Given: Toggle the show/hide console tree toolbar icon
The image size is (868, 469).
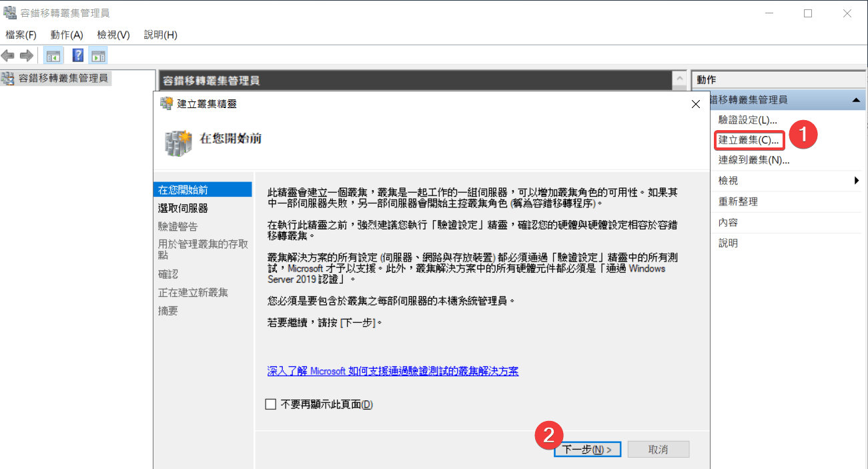Looking at the screenshot, I should pyautogui.click(x=53, y=55).
